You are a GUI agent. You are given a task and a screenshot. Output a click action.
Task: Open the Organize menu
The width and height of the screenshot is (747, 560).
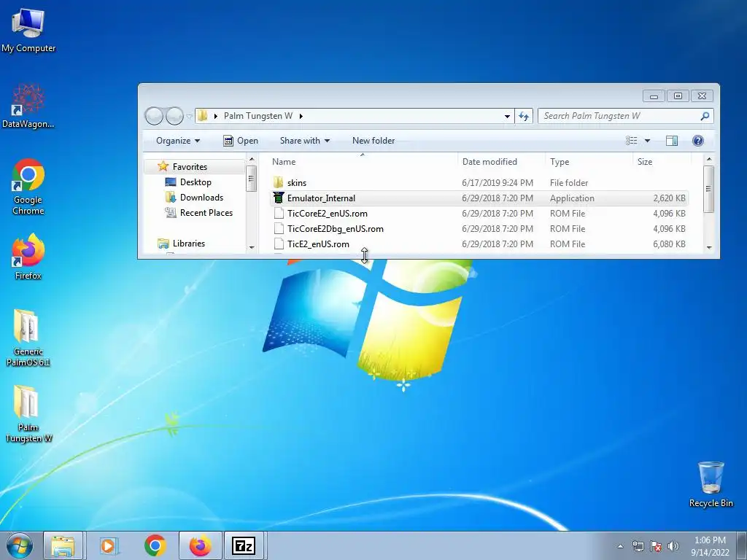[178, 141]
